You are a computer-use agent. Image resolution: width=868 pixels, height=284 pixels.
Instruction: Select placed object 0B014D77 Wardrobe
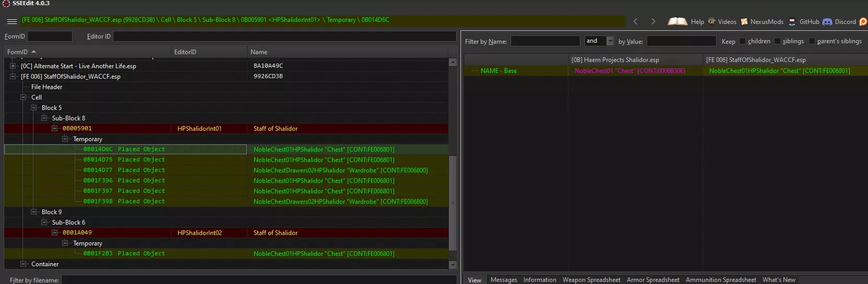(x=227, y=170)
